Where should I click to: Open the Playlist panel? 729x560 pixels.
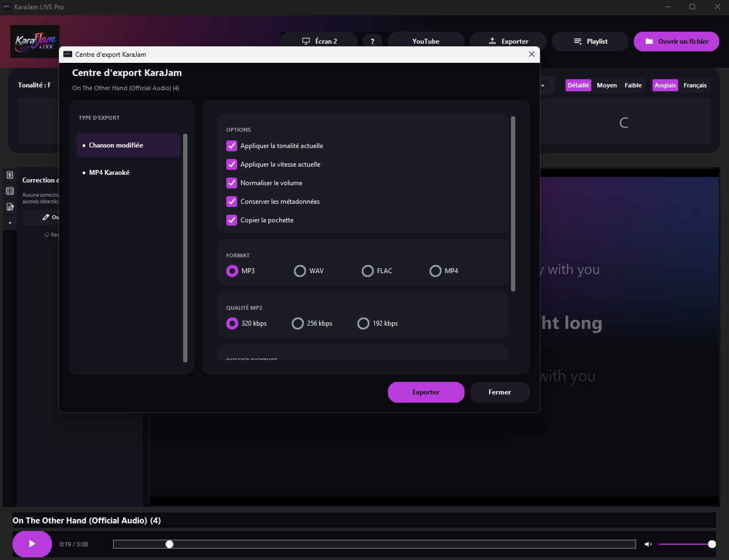point(590,42)
